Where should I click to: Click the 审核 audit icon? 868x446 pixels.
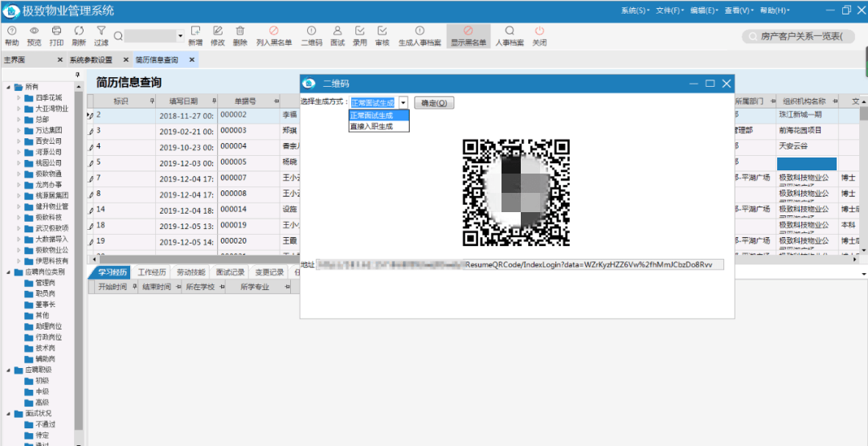click(x=382, y=31)
